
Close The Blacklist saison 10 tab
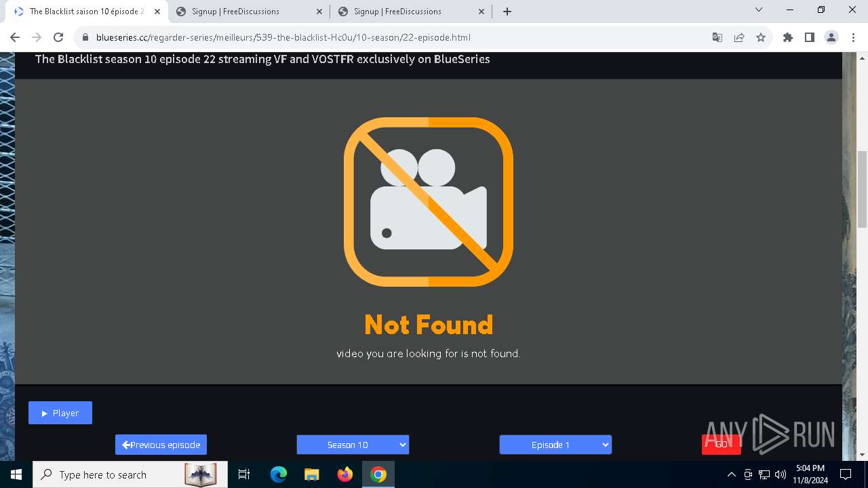(157, 12)
